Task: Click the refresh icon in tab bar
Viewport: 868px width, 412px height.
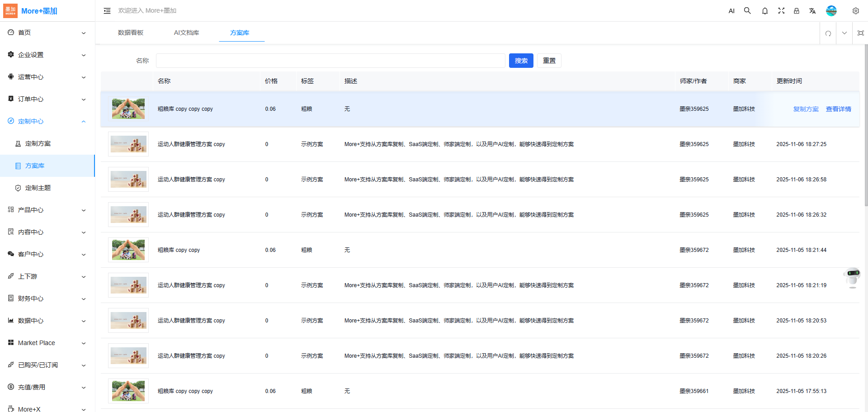Action: [x=828, y=33]
